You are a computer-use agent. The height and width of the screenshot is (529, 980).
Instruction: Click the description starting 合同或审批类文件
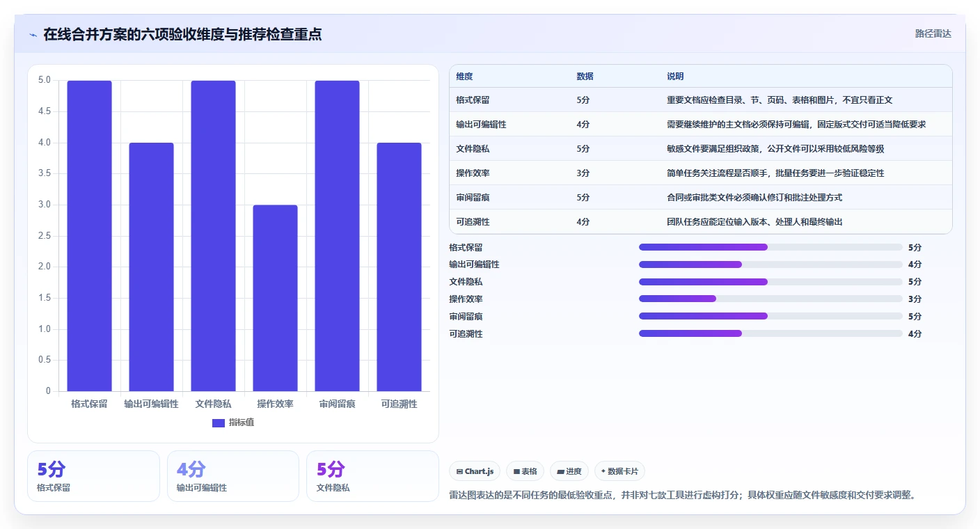click(x=754, y=198)
